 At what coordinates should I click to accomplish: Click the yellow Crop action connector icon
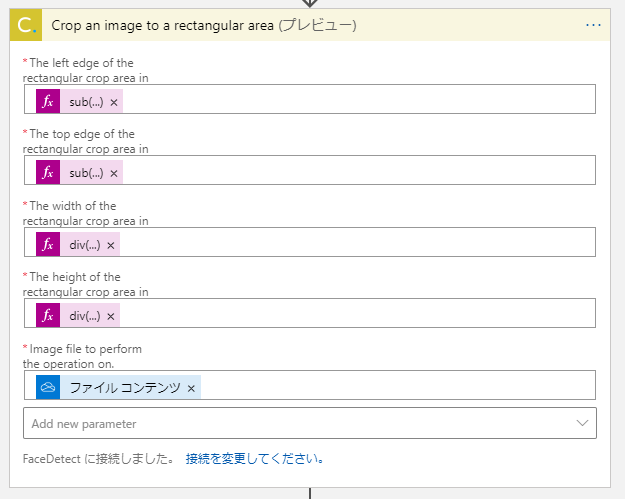point(26,25)
